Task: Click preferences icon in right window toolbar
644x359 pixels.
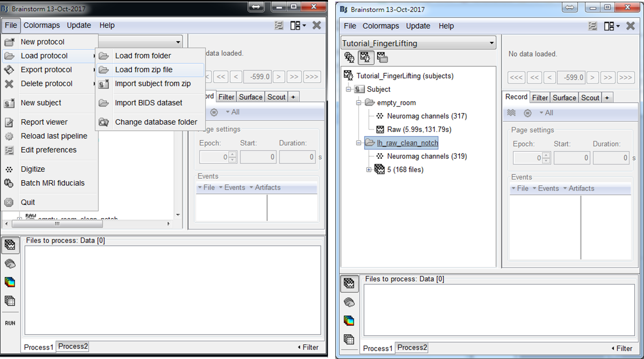Action: [593, 26]
